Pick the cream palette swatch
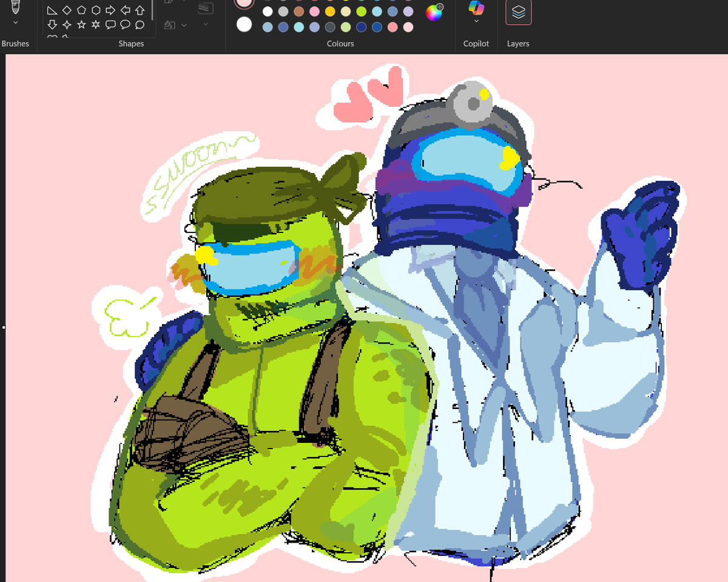This screenshot has height=582, width=728. point(346,12)
